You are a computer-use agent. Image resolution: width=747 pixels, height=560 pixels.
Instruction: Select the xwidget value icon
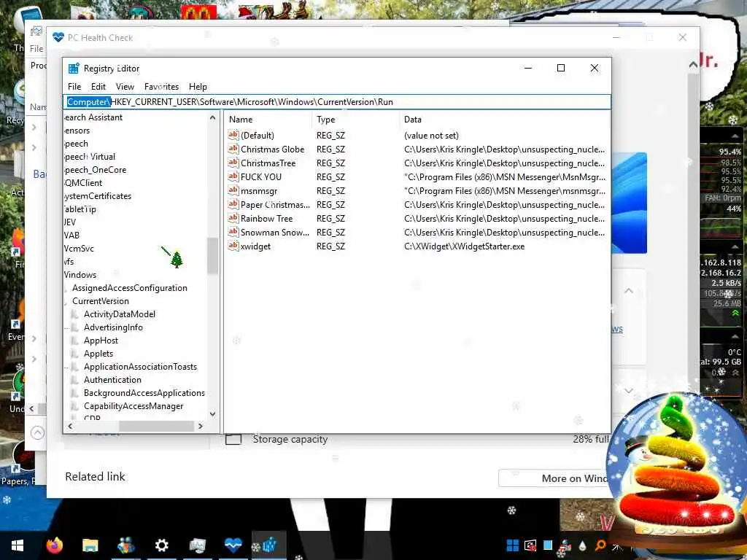(x=233, y=246)
